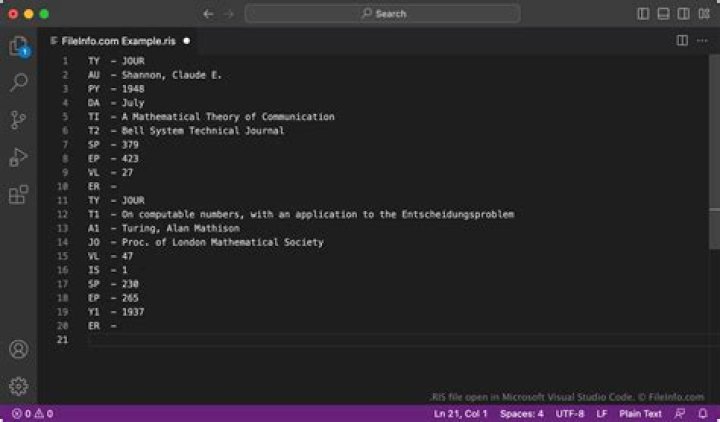Change language mode Plain Text
The width and height of the screenshot is (720, 422).
coord(641,414)
